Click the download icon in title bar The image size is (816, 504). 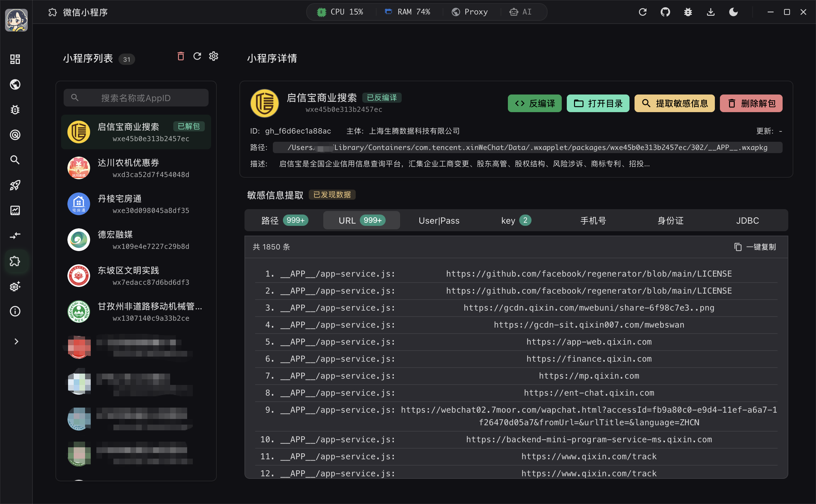[x=711, y=12]
